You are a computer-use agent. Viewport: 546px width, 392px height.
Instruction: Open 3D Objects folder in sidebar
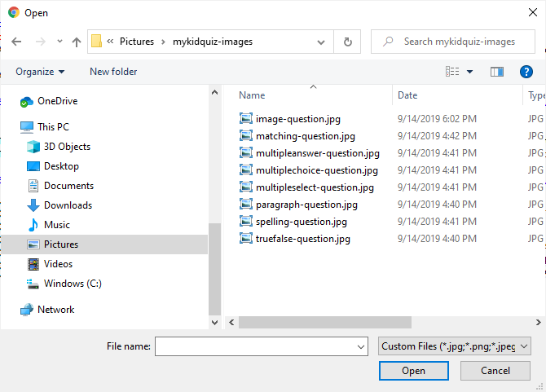[67, 147]
